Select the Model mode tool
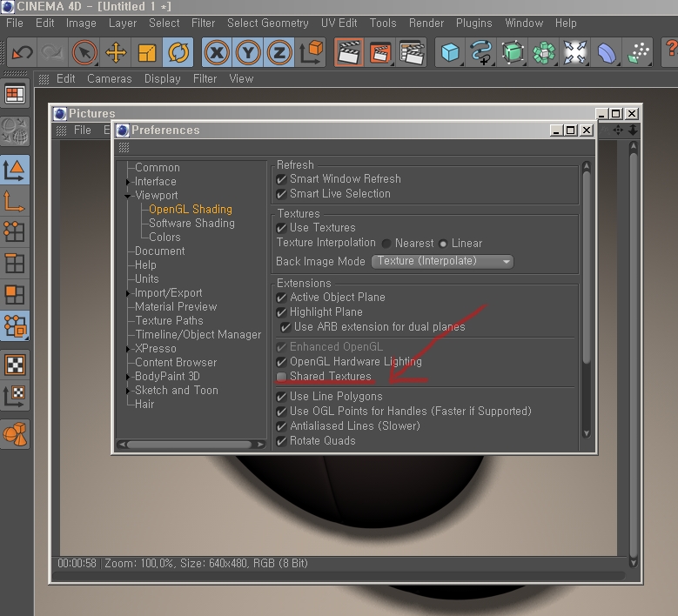This screenshot has width=678, height=616. [15, 170]
